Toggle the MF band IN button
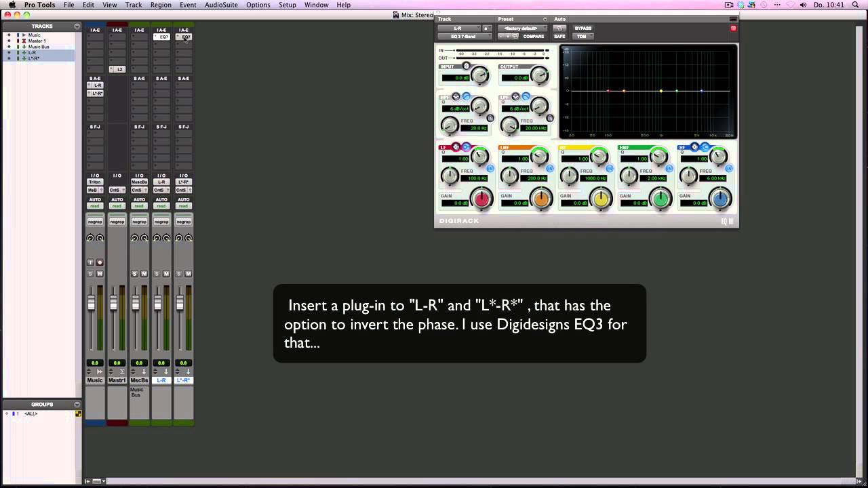The image size is (868, 488). (610, 168)
